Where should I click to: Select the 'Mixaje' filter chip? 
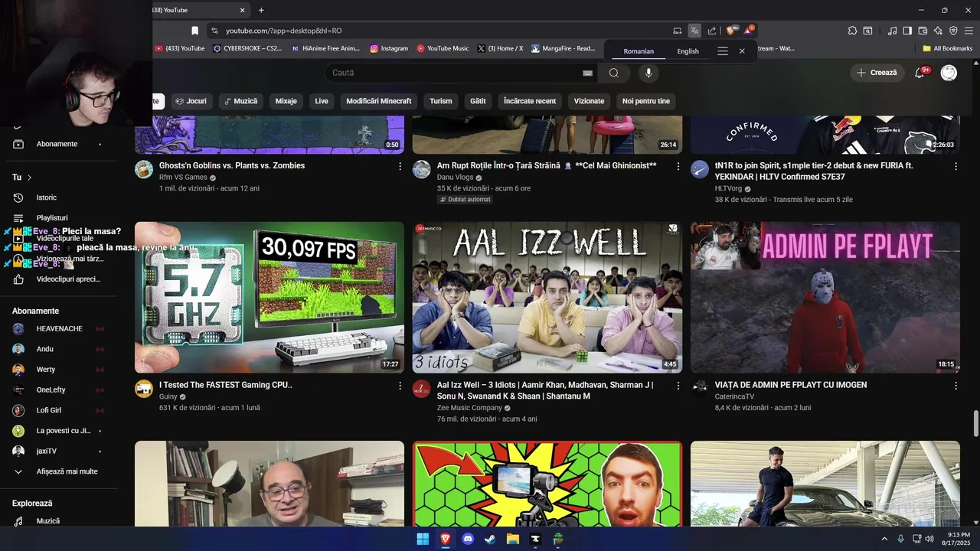(x=286, y=101)
